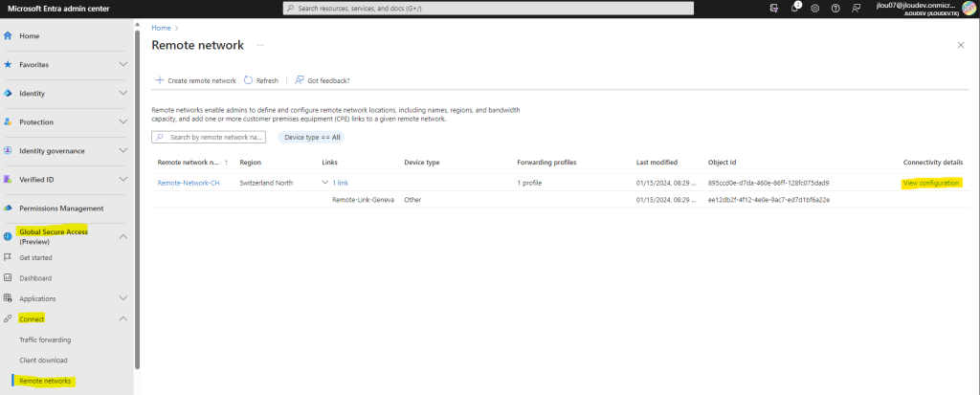This screenshot has height=395, width=980.
Task: Click the Last modified column header
Action: [x=657, y=163]
